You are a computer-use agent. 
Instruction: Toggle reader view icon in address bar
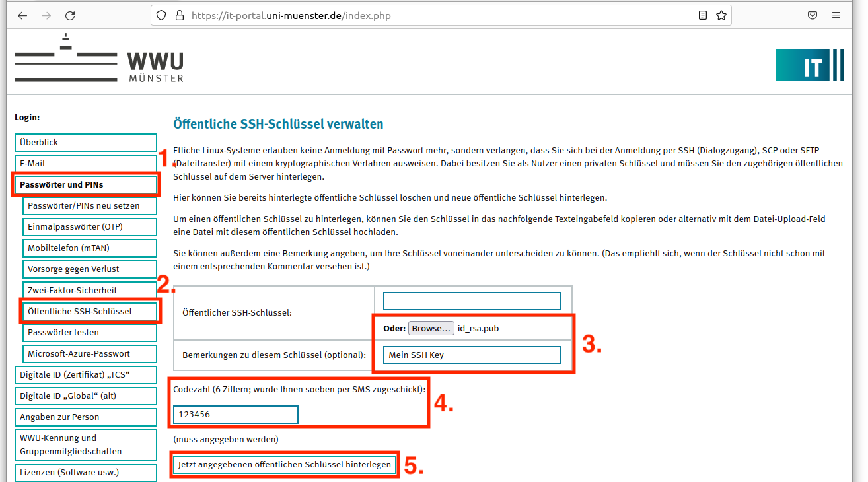click(x=703, y=15)
